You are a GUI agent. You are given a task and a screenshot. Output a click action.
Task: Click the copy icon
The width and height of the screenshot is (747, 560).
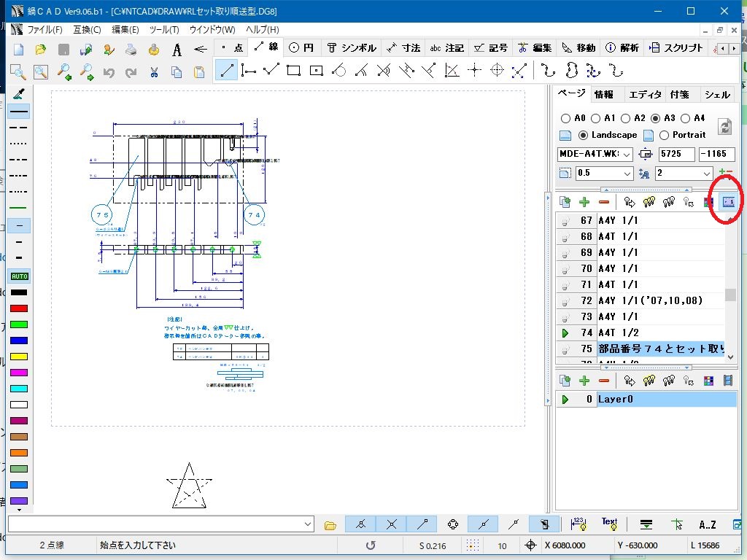click(x=177, y=72)
